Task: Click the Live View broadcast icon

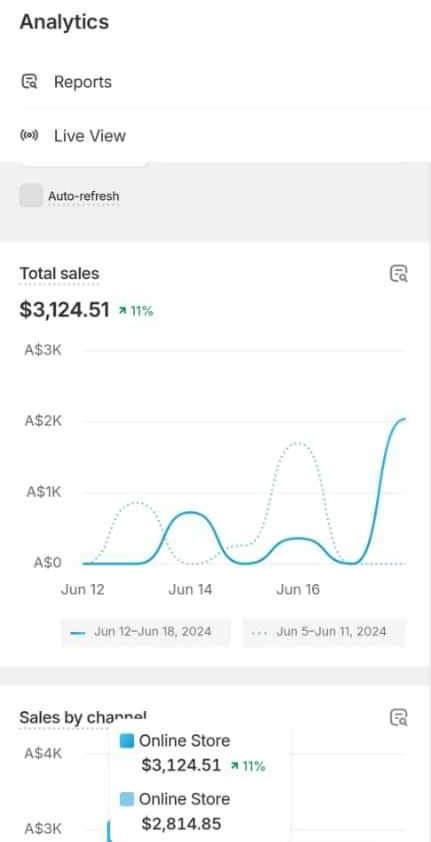Action: pos(30,135)
